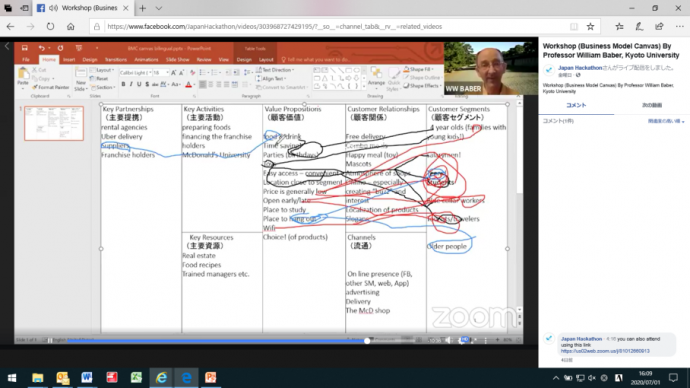
Task: Toggle reading view in the address bar
Action: coord(574,27)
